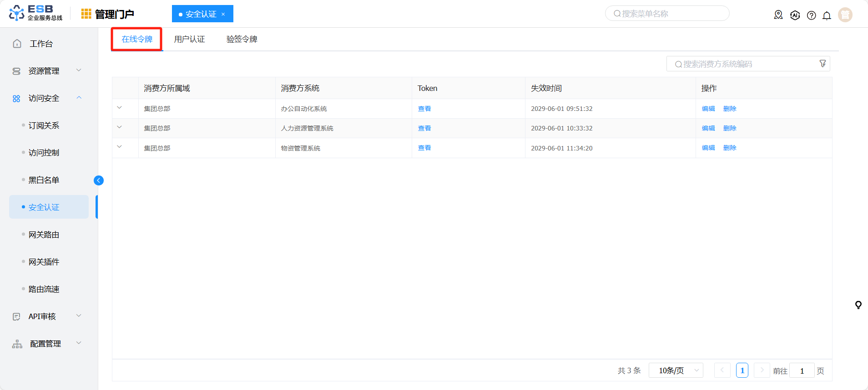Collapse the sidebar with the blue arrow
Image resolution: width=868 pixels, height=390 pixels.
pos(99,180)
